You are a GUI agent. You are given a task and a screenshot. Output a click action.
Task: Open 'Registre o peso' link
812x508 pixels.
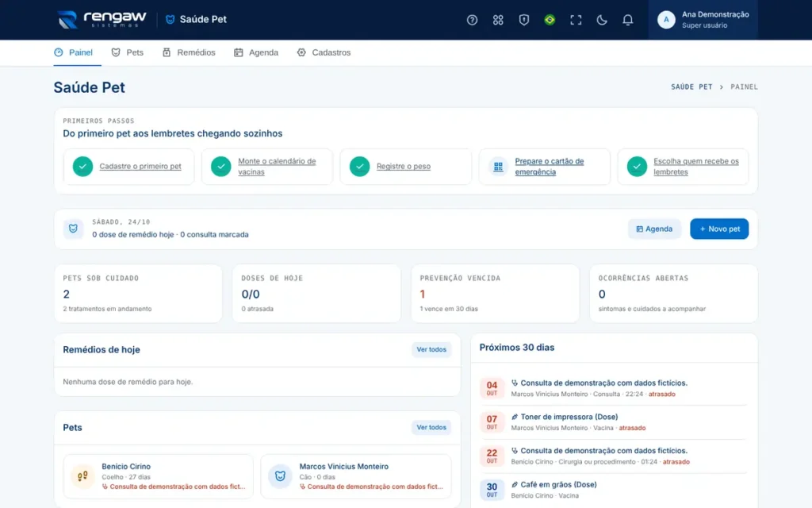[x=404, y=167]
